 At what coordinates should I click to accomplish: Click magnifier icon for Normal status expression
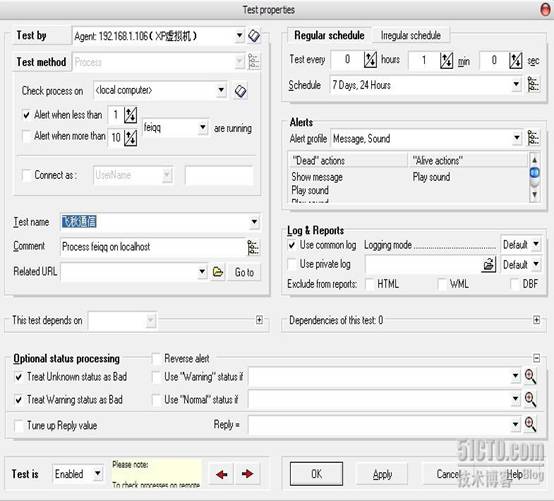530,399
